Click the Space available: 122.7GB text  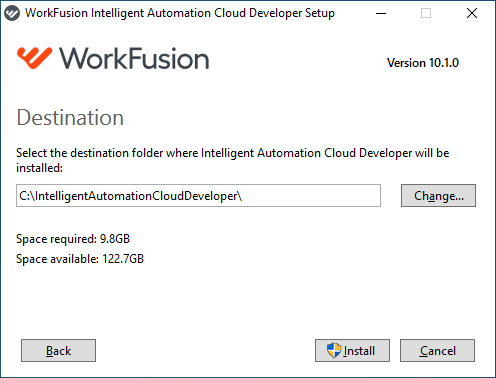pyautogui.click(x=80, y=259)
